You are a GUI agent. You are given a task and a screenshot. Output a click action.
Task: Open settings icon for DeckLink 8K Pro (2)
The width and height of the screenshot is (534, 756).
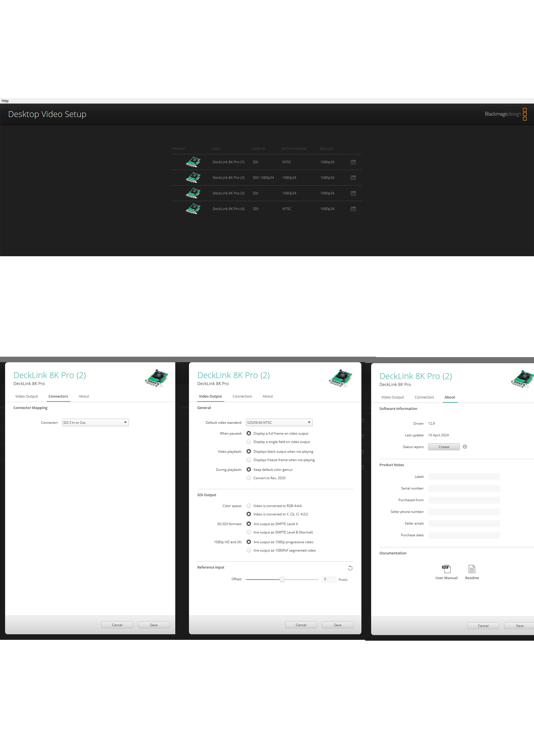tap(353, 178)
